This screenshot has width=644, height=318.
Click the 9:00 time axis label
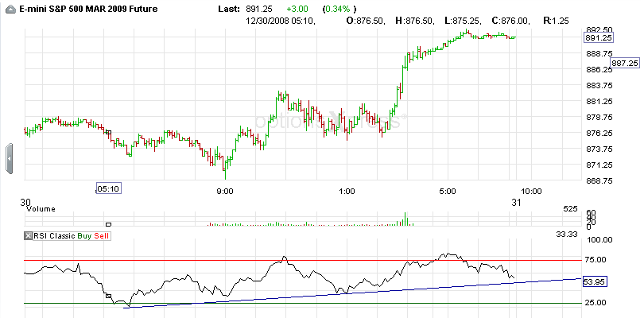click(226, 191)
